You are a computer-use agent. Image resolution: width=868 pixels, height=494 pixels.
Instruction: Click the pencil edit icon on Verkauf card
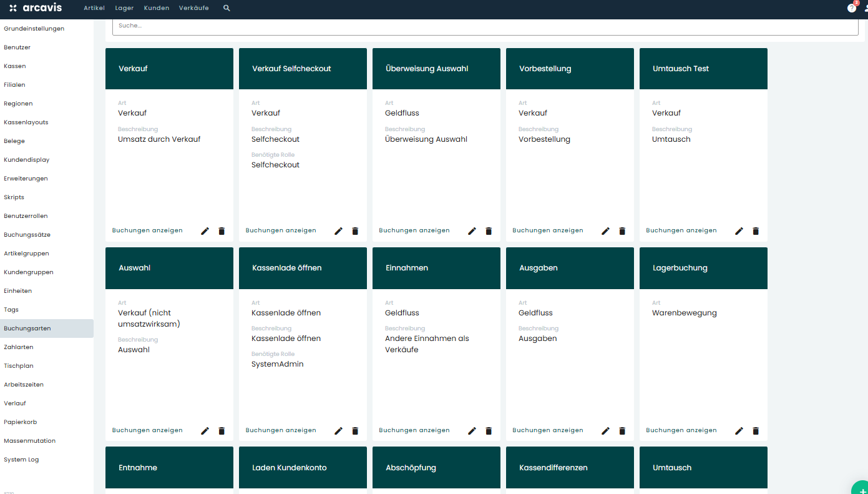click(x=205, y=231)
